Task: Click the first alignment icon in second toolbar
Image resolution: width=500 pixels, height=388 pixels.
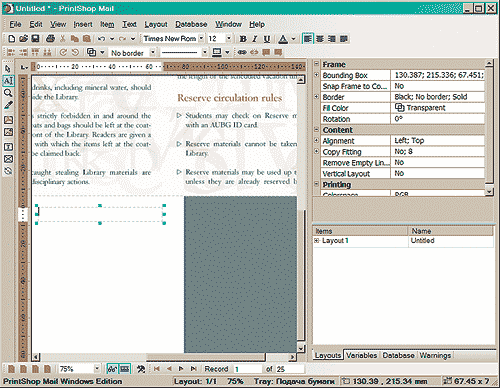Action: pos(11,52)
